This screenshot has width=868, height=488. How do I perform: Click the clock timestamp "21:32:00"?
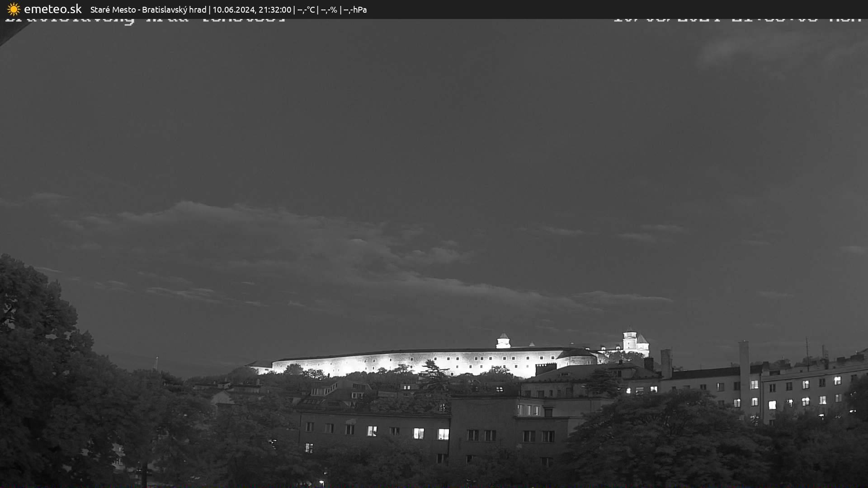click(274, 9)
